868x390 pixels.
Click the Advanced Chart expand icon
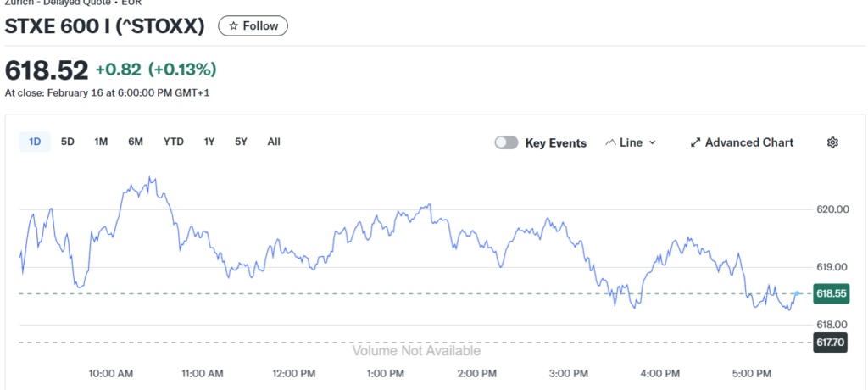pyautogui.click(x=695, y=142)
